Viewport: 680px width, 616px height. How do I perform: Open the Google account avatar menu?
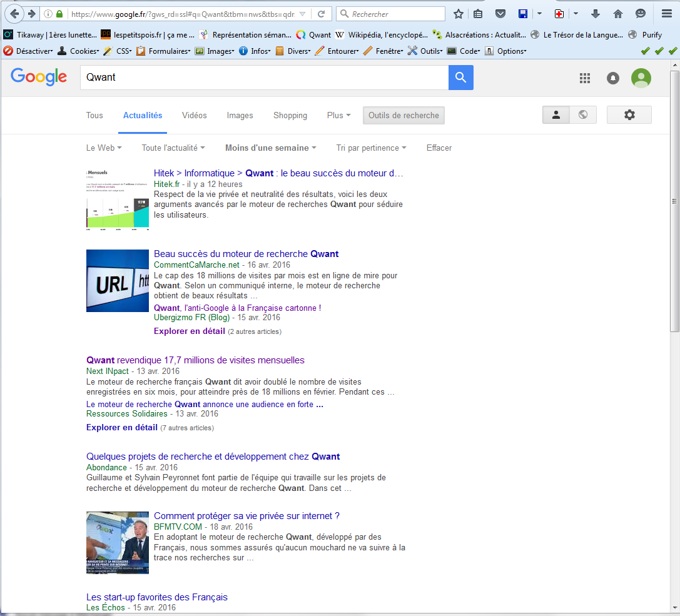pyautogui.click(x=641, y=78)
